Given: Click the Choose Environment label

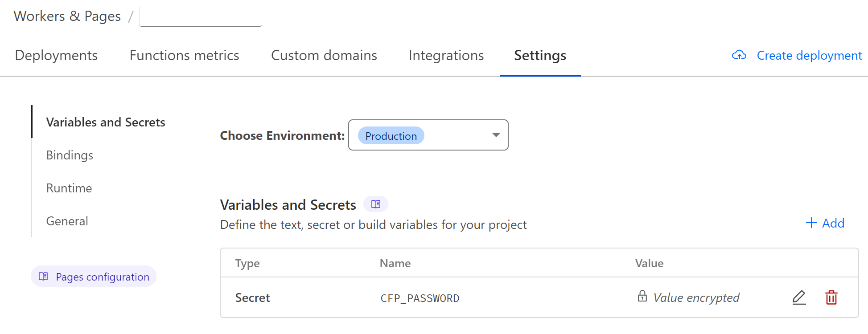Looking at the screenshot, I should (x=282, y=135).
